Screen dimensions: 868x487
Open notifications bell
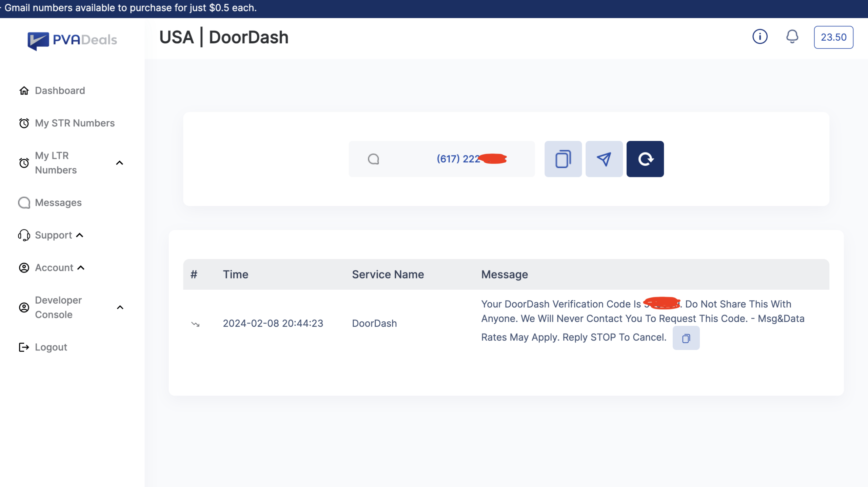point(792,37)
